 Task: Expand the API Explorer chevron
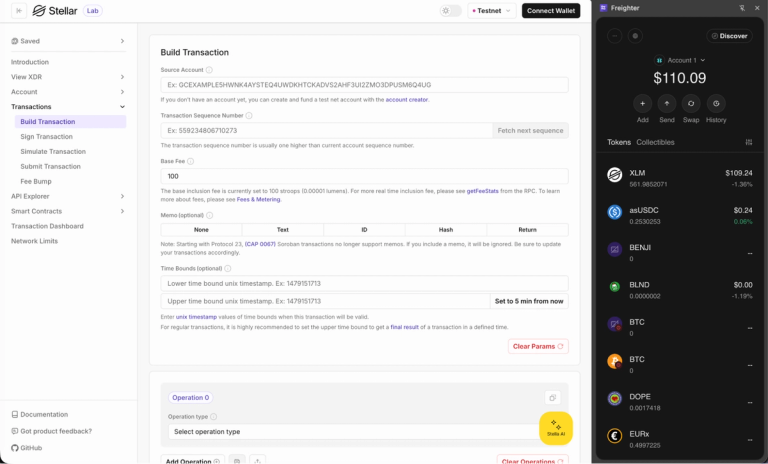pos(122,196)
